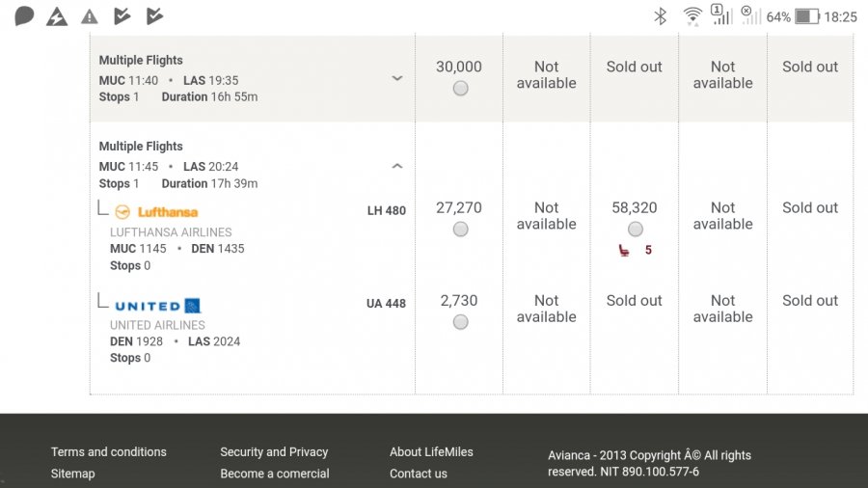Tap the Wi-Fi signal icon
Image resolution: width=868 pixels, height=488 pixels.
pos(692,16)
